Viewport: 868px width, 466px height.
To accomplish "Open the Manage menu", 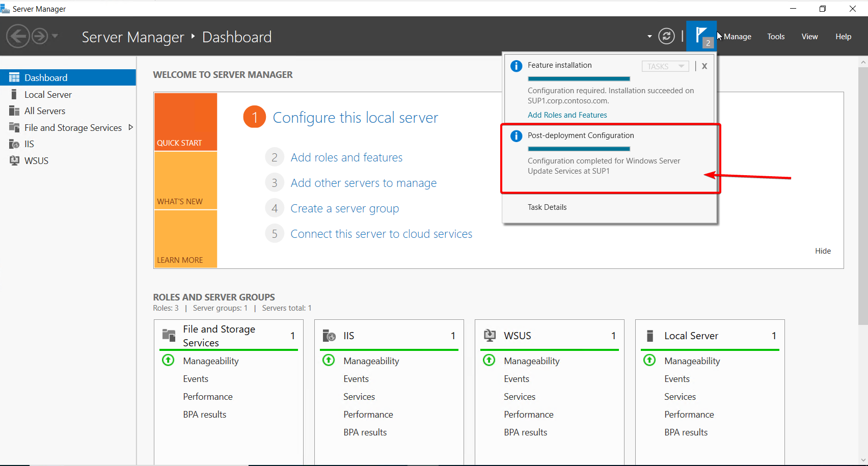I will click(738, 37).
